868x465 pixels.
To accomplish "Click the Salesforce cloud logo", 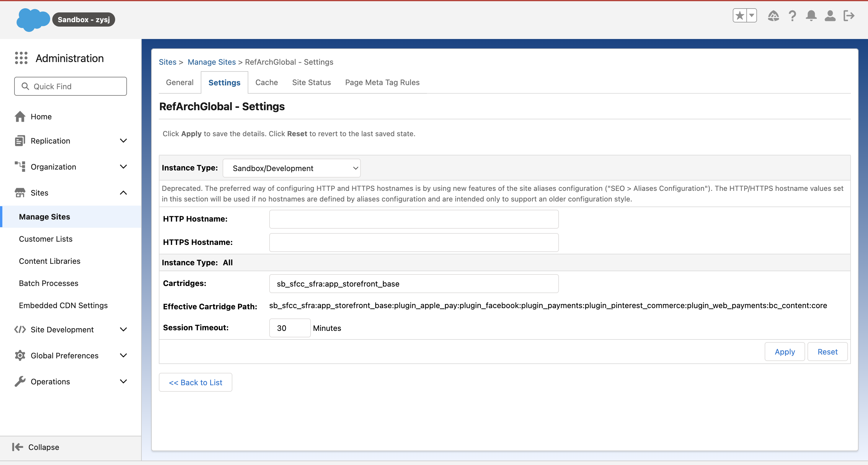I will [x=33, y=19].
